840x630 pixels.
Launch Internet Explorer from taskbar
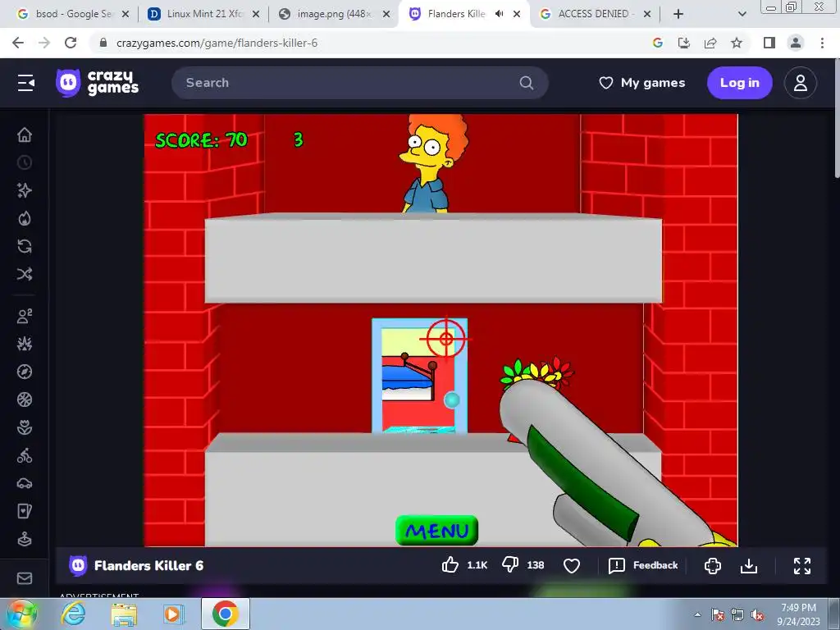(x=73, y=614)
